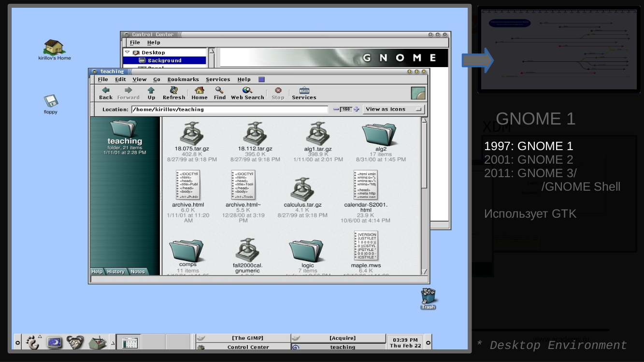The image size is (644, 362).
Task: Select the archive.html document icon
Action: pyautogui.click(x=188, y=184)
